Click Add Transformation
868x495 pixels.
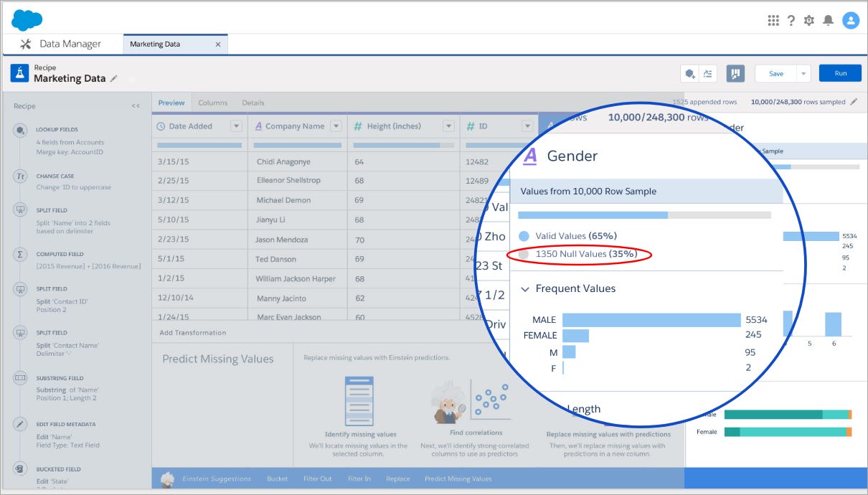click(192, 333)
